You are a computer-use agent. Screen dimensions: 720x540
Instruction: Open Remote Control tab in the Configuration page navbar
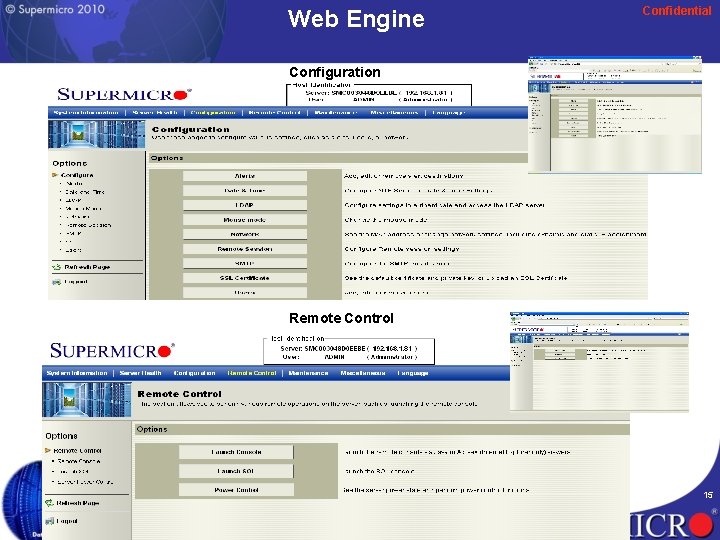click(x=274, y=112)
